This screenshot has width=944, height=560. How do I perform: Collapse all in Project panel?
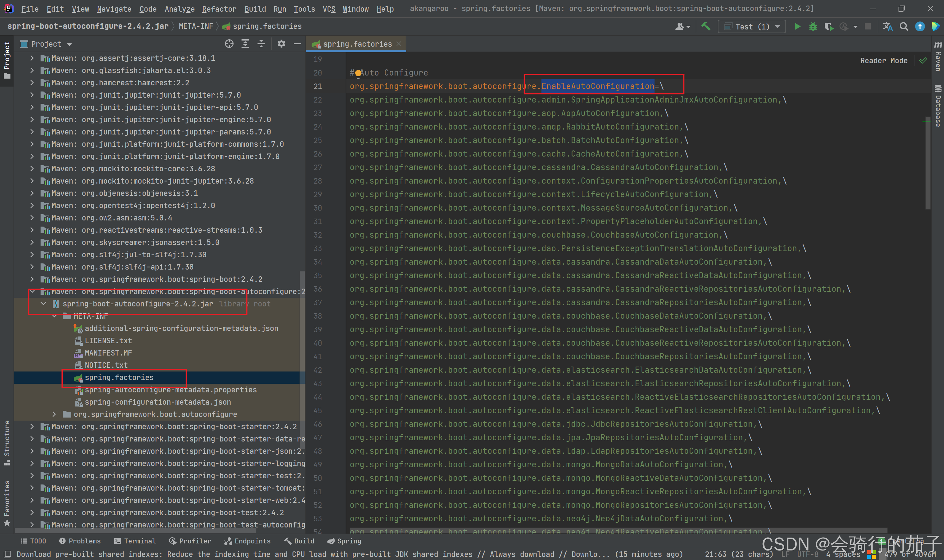pyautogui.click(x=261, y=44)
